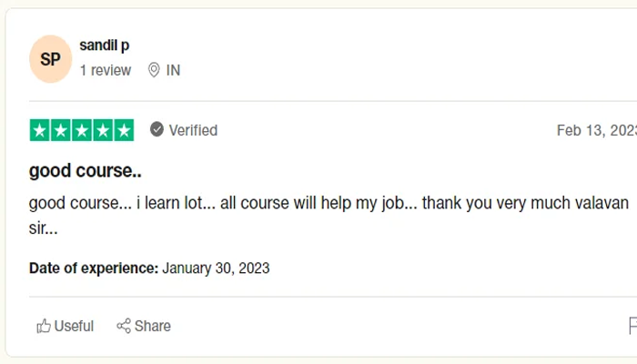Click the share network icon
637x364 pixels.
(124, 326)
